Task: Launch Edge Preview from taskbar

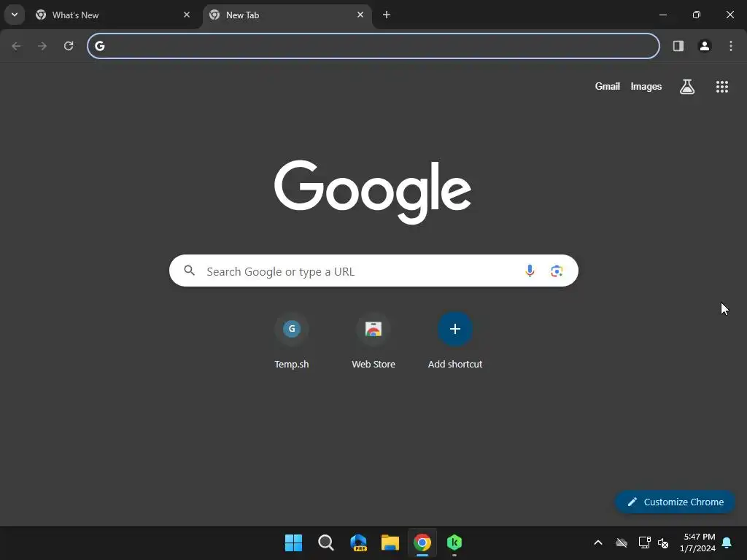Action: click(x=358, y=542)
